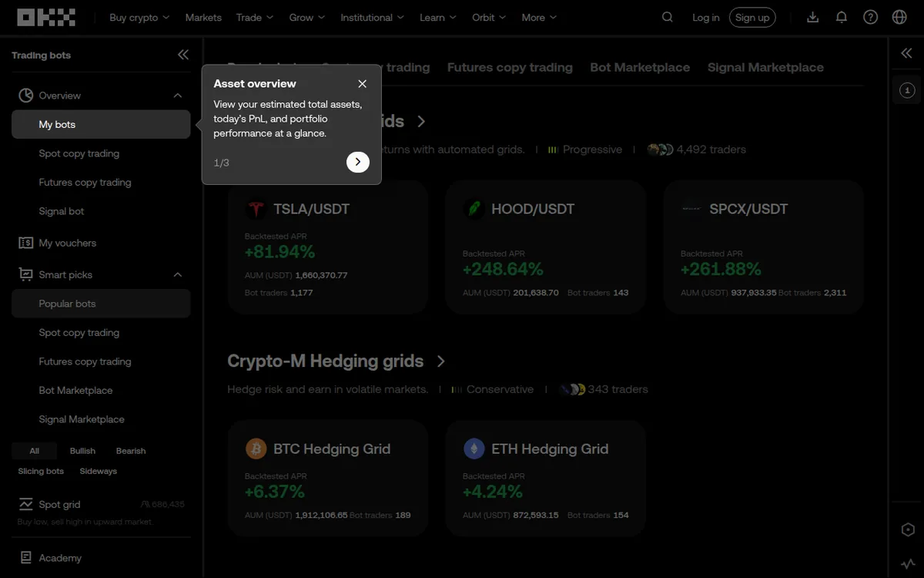924x578 pixels.
Task: Open the Orbit dropdown menu
Action: pos(490,17)
